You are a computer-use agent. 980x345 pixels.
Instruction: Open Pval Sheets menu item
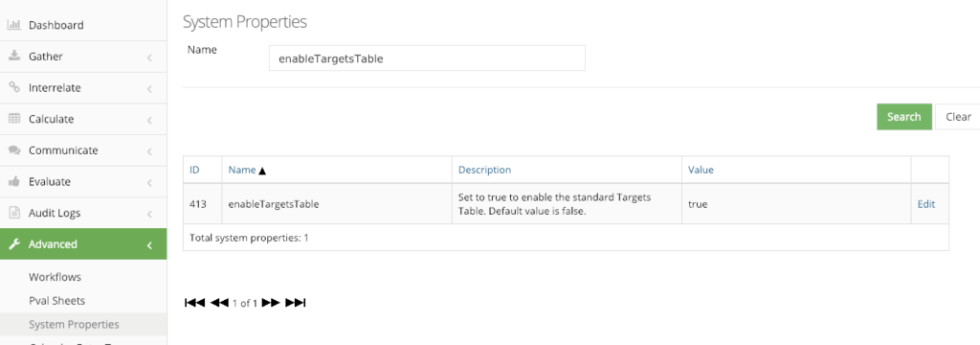tap(56, 301)
